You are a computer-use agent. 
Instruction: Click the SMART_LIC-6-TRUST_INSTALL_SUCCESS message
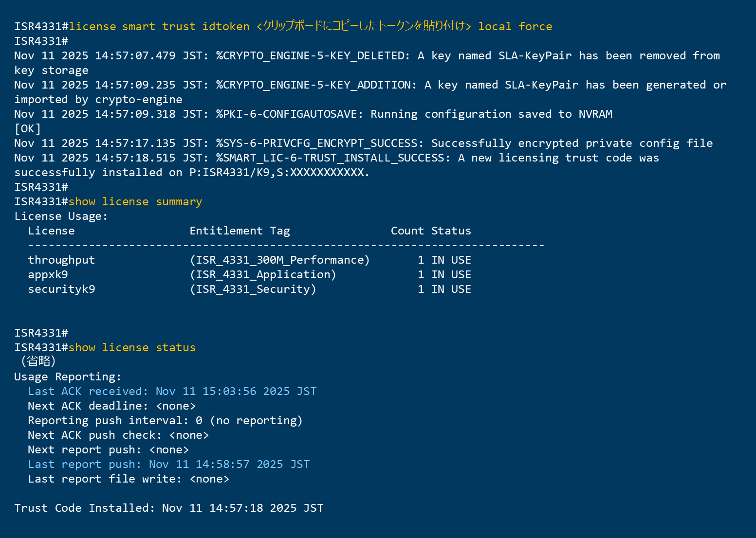333,158
